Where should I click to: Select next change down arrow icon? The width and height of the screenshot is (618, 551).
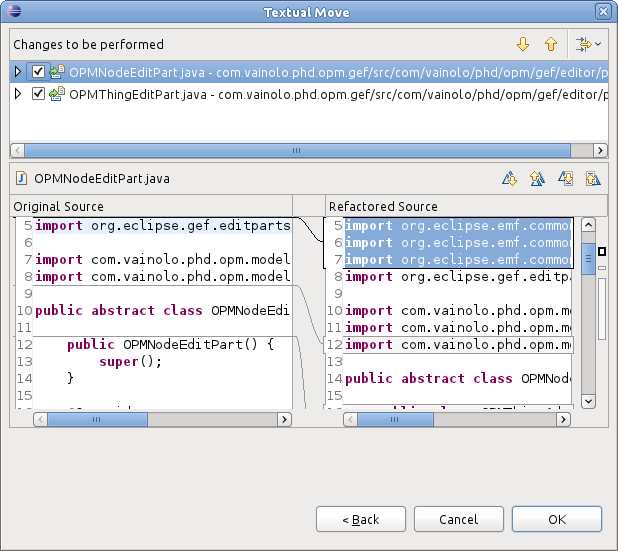[523, 44]
